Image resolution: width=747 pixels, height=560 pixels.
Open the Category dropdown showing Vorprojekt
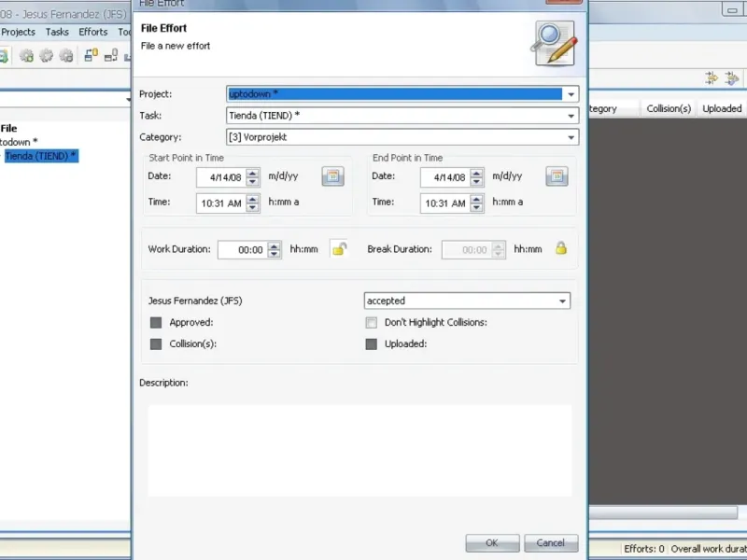[571, 137]
